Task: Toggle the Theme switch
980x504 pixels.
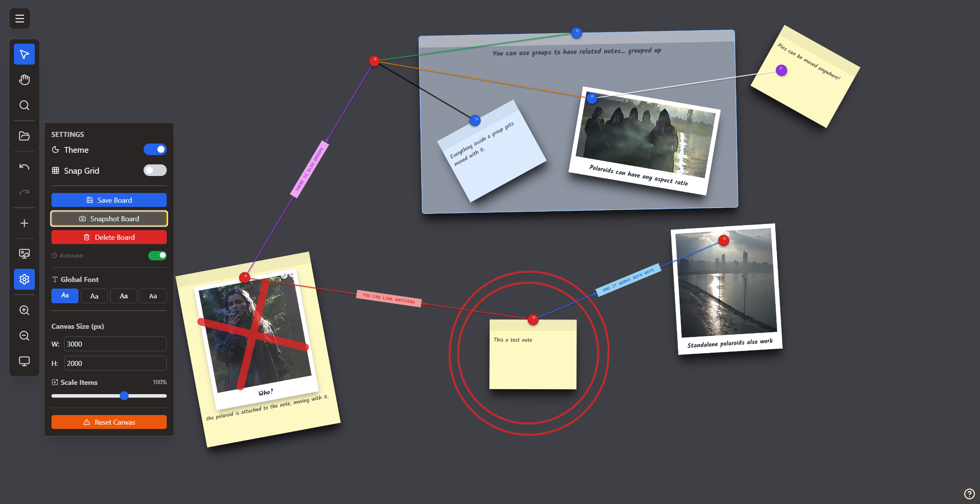Action: (155, 150)
